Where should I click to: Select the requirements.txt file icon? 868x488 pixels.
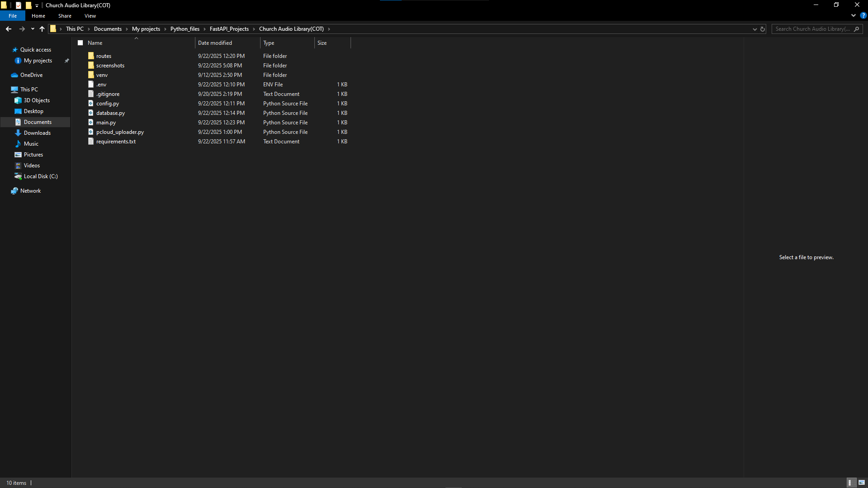tap(91, 142)
